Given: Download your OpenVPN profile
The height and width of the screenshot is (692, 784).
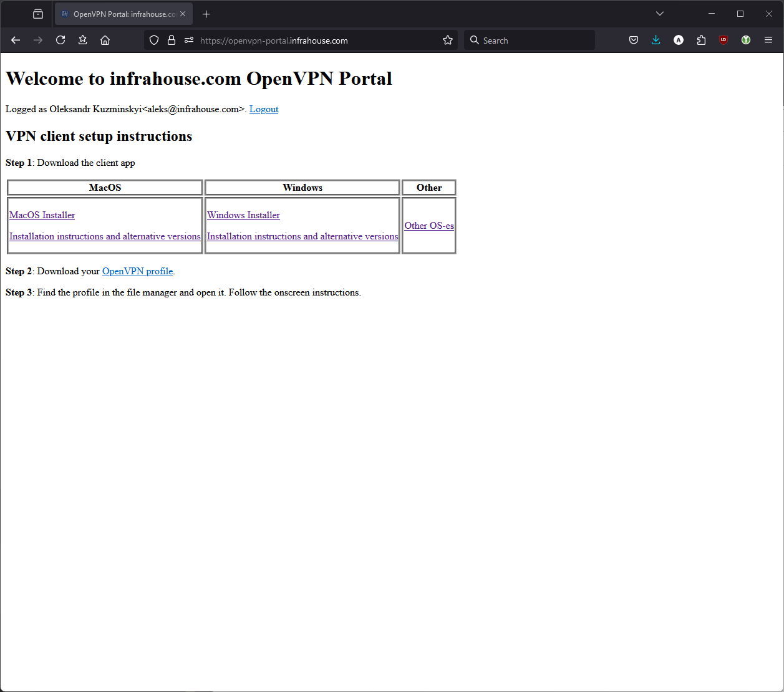Looking at the screenshot, I should pos(137,271).
